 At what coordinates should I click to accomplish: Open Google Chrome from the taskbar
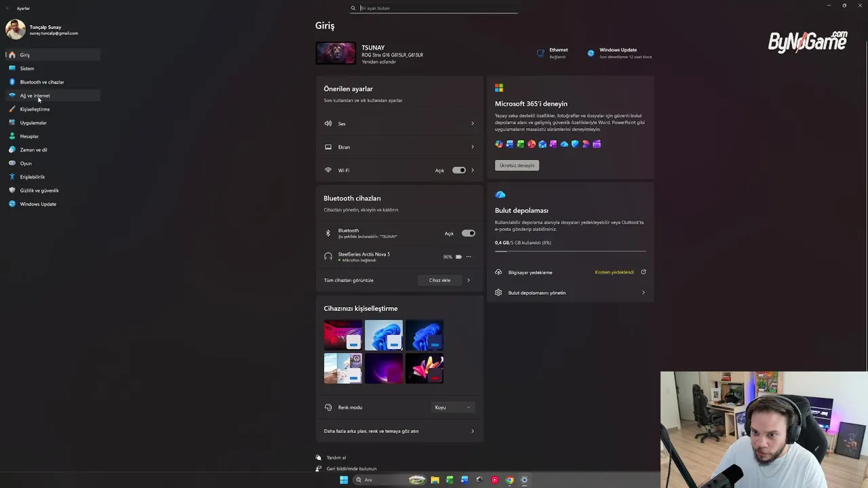coord(509,480)
